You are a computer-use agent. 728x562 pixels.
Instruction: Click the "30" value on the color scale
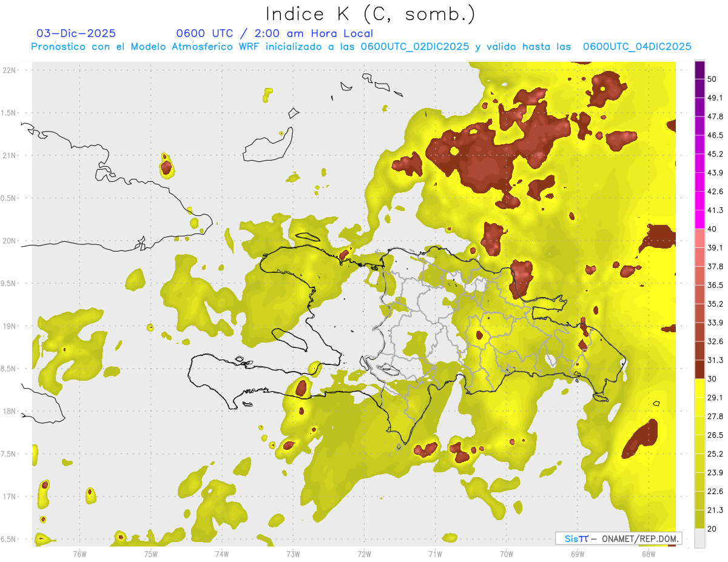pyautogui.click(x=713, y=379)
